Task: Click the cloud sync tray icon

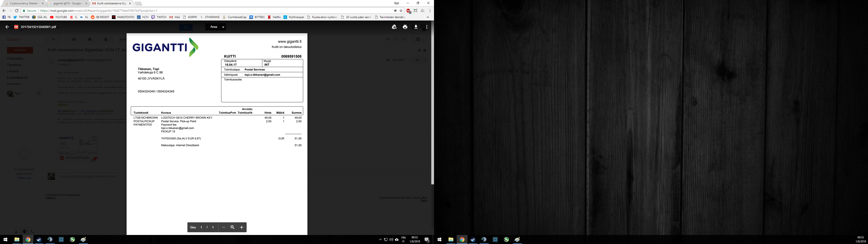Action: point(397,240)
